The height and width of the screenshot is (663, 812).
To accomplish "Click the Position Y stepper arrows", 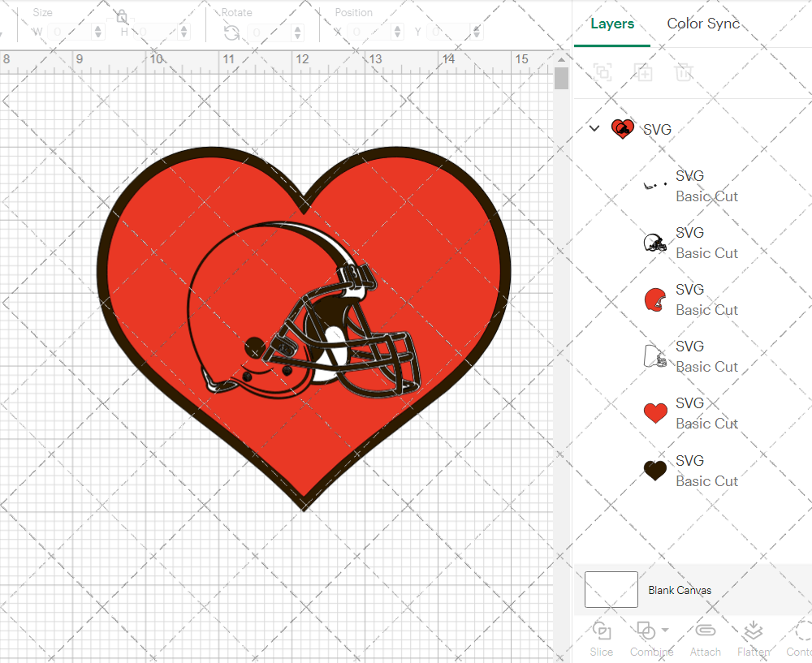I will 477,32.
